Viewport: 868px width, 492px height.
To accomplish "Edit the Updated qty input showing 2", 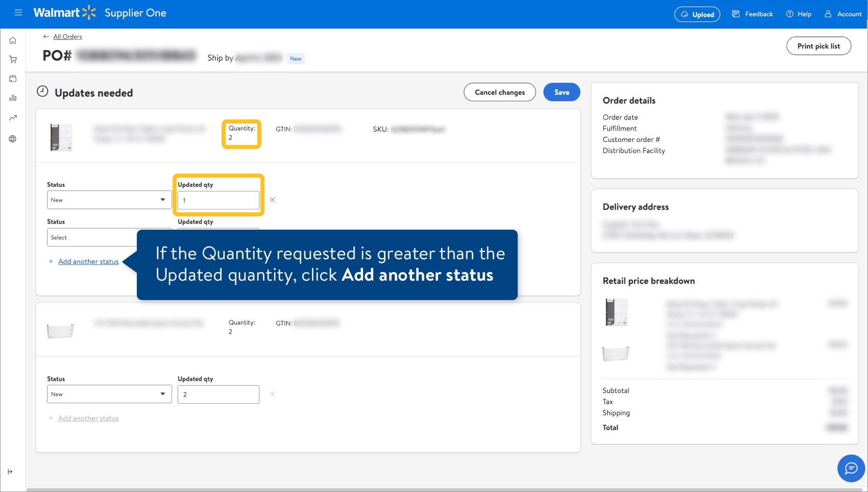I will 218,394.
